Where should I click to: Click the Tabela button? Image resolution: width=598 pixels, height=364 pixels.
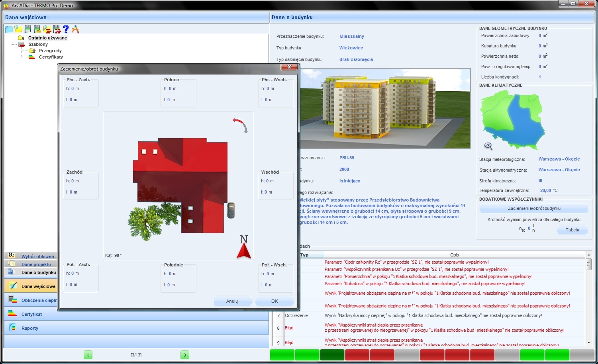click(x=573, y=230)
